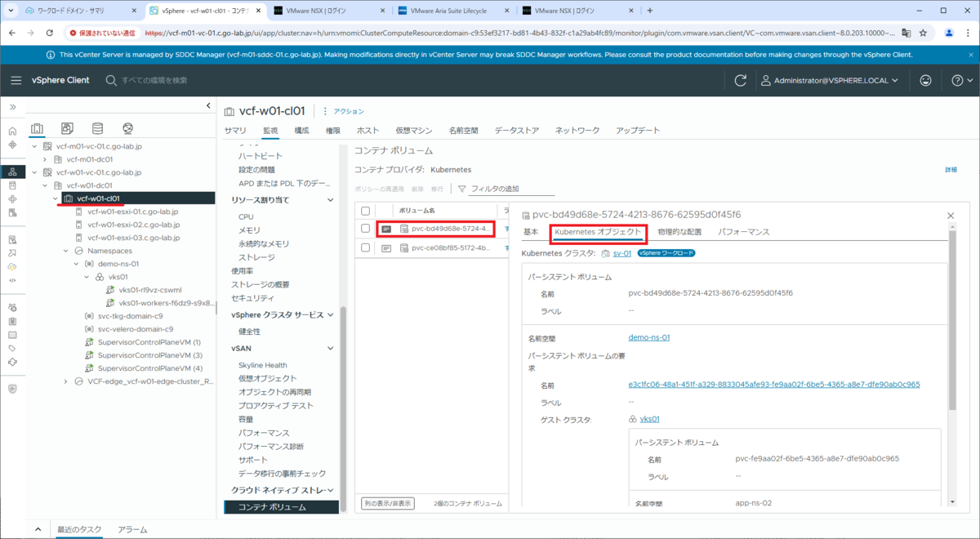The width and height of the screenshot is (980, 539).
Task: Collapse the vSphere クラスタ サービス section
Action: 331,314
